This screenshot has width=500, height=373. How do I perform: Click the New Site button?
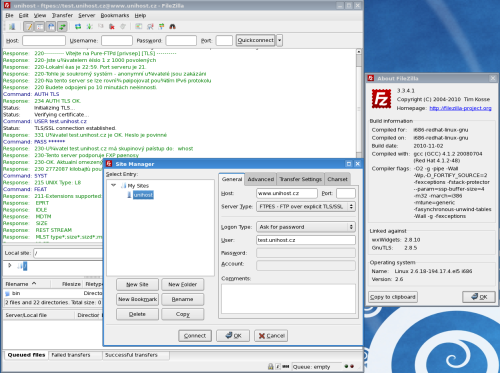coord(137,285)
